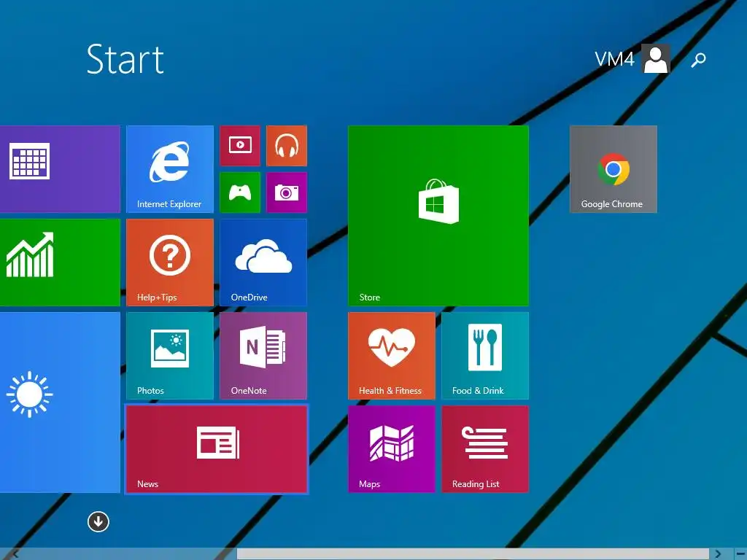Image resolution: width=747 pixels, height=560 pixels.
Task: Click the search magnifier icon
Action: tap(698, 60)
